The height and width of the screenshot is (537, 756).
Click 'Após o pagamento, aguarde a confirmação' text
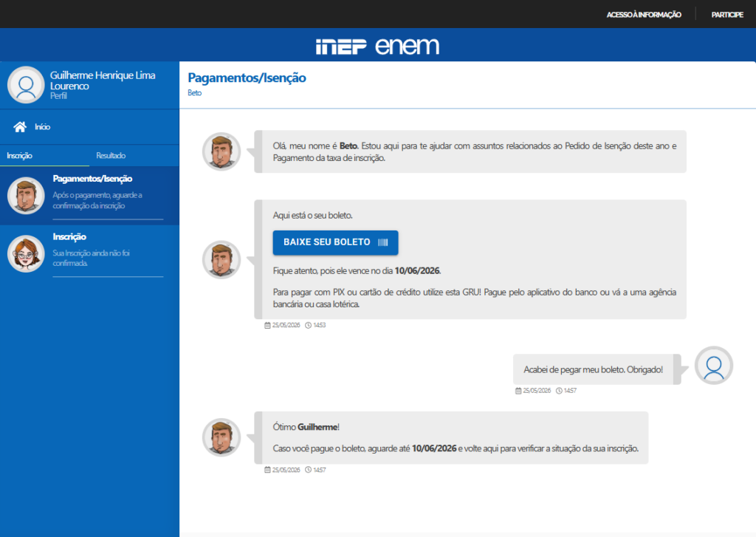[97, 200]
